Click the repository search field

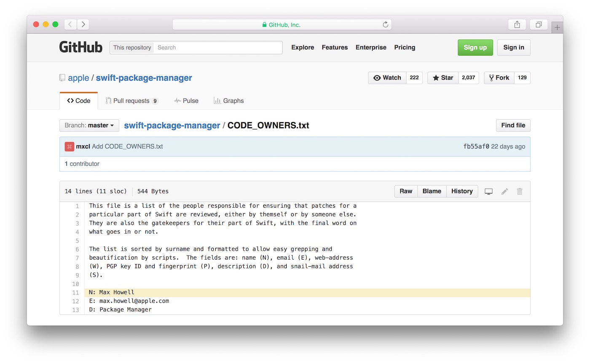pos(218,48)
